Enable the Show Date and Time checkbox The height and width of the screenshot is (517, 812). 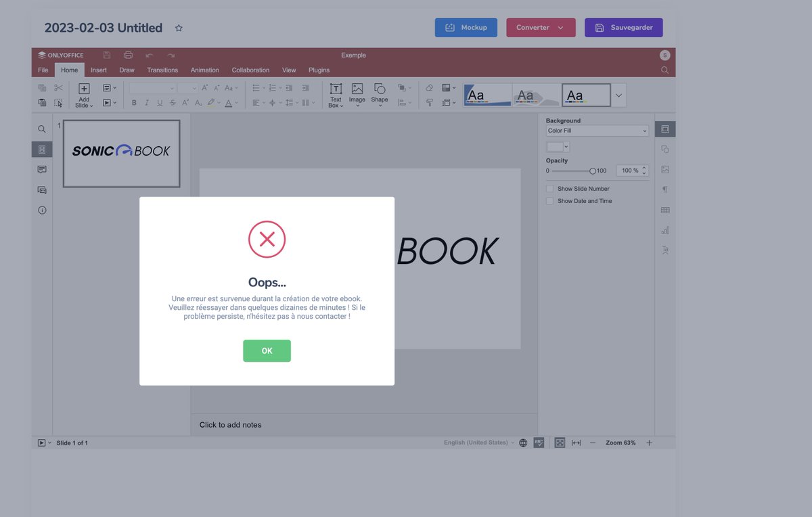550,201
